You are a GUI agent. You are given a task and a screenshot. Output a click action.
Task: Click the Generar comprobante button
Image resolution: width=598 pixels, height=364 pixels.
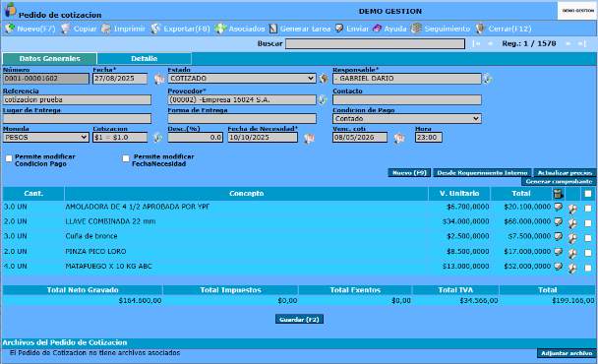tap(559, 182)
